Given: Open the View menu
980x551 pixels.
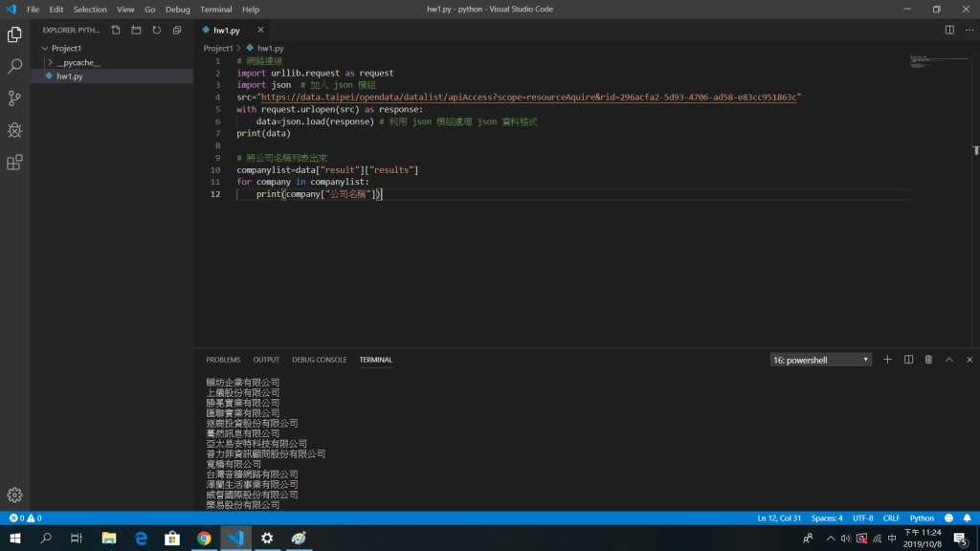Looking at the screenshot, I should pyautogui.click(x=125, y=10).
